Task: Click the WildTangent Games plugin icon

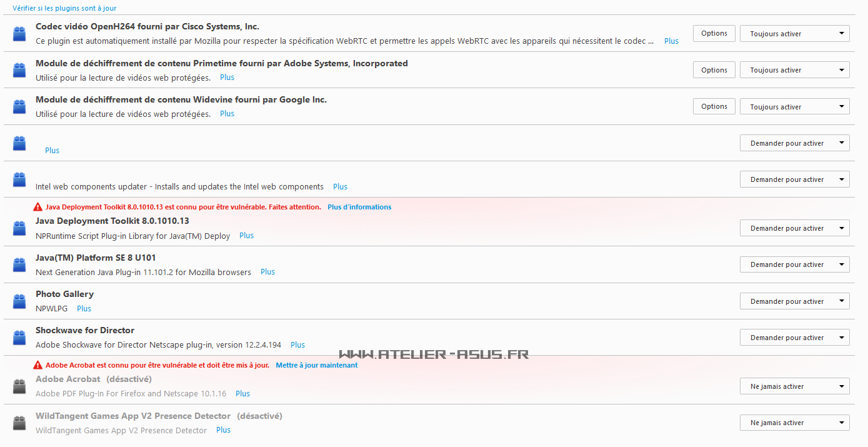Action: click(19, 423)
